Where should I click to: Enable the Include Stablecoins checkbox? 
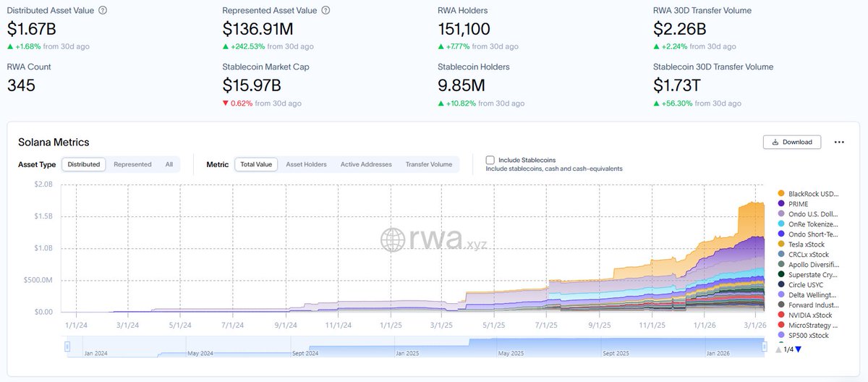490,160
